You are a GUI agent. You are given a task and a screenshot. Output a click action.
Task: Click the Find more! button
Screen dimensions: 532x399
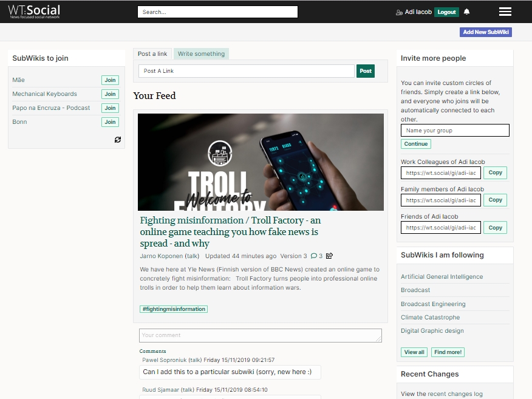(x=448, y=352)
